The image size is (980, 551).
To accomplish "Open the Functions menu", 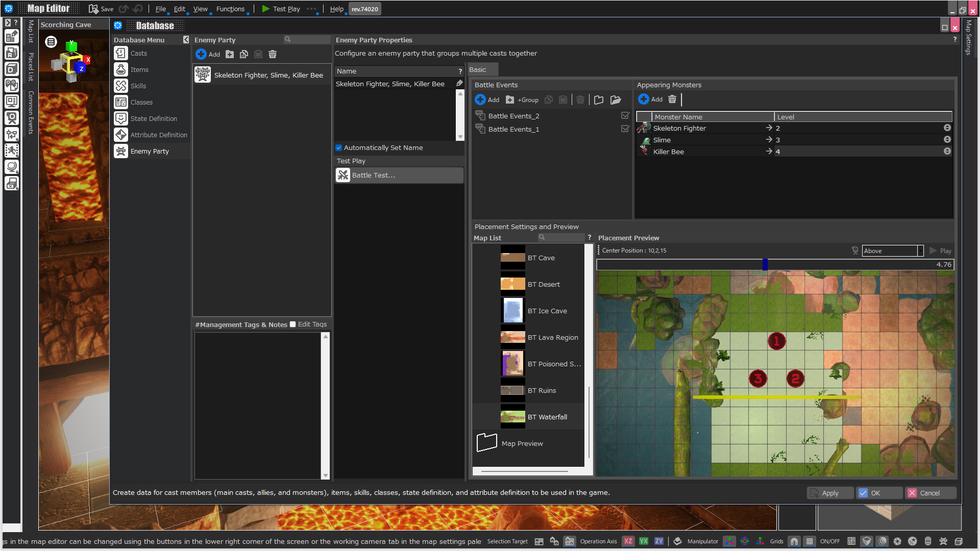I will pyautogui.click(x=230, y=9).
